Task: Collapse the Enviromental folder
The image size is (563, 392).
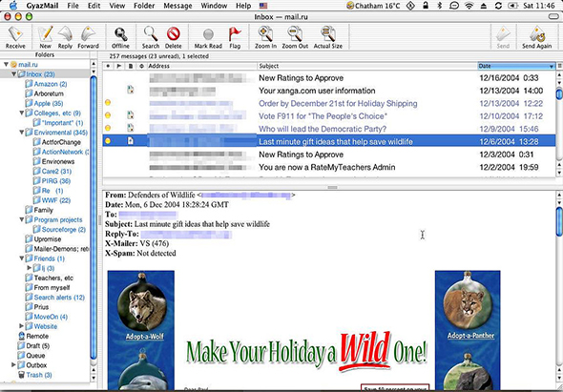Action: pos(22,133)
